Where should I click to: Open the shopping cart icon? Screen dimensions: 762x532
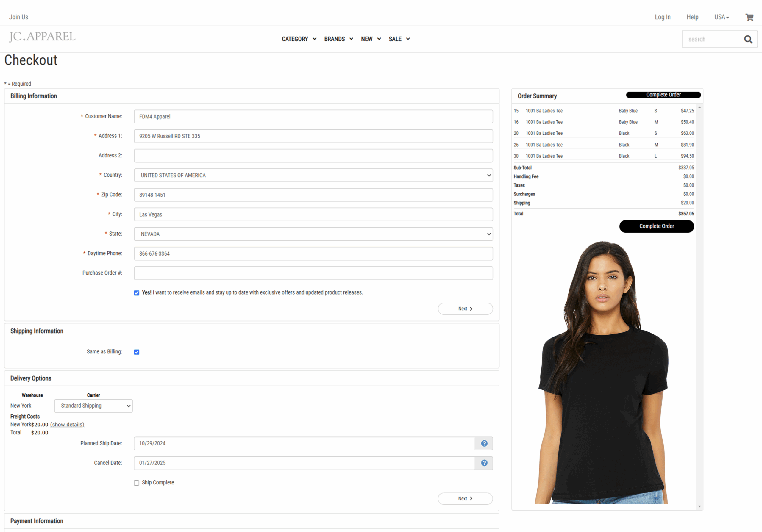pos(749,17)
